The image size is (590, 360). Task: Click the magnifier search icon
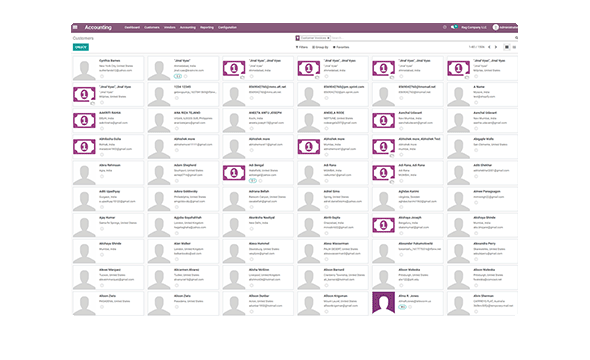pos(516,38)
